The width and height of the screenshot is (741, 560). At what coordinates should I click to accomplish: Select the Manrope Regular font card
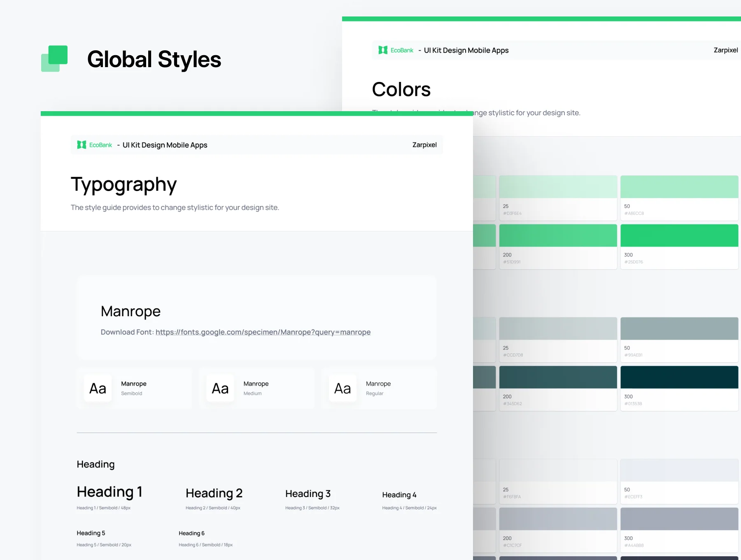(x=379, y=388)
